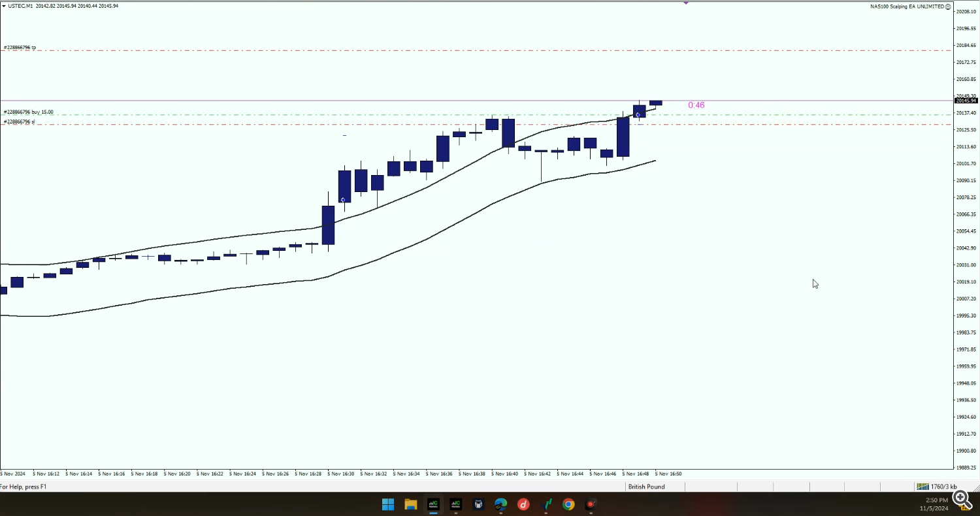Open File Explorer from the taskbar
This screenshot has height=516, width=980.
click(410, 504)
